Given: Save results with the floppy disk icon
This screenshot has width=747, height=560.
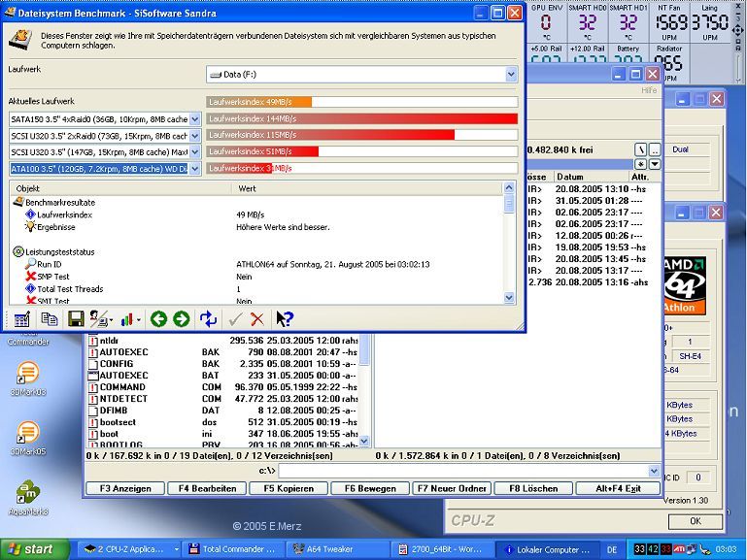Looking at the screenshot, I should (76, 319).
